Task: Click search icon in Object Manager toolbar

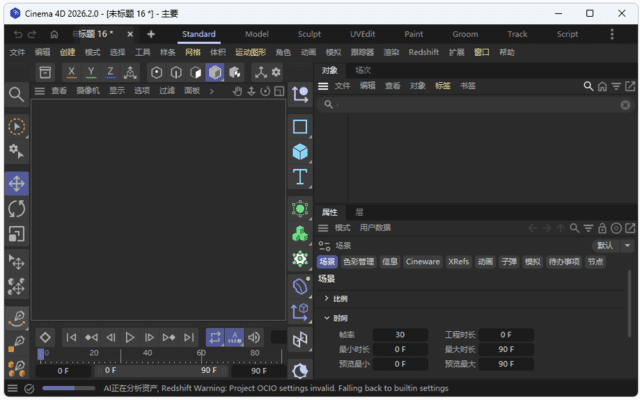Action: (x=588, y=86)
